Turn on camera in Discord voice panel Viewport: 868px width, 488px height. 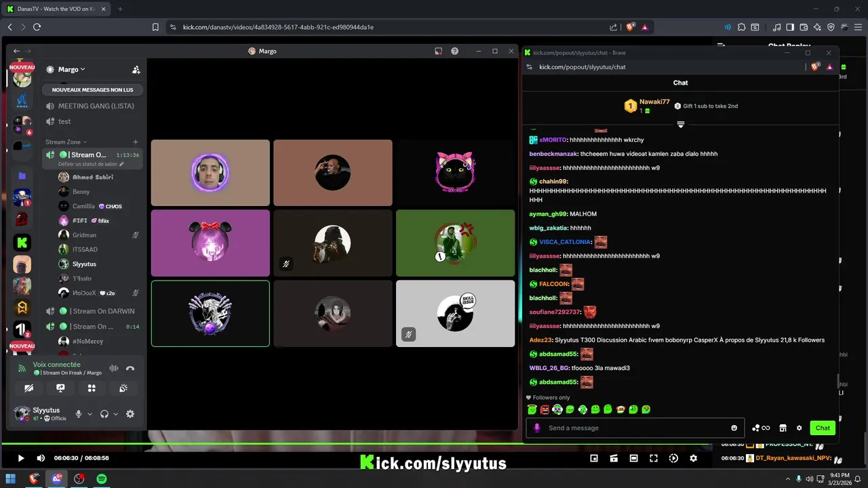29,388
